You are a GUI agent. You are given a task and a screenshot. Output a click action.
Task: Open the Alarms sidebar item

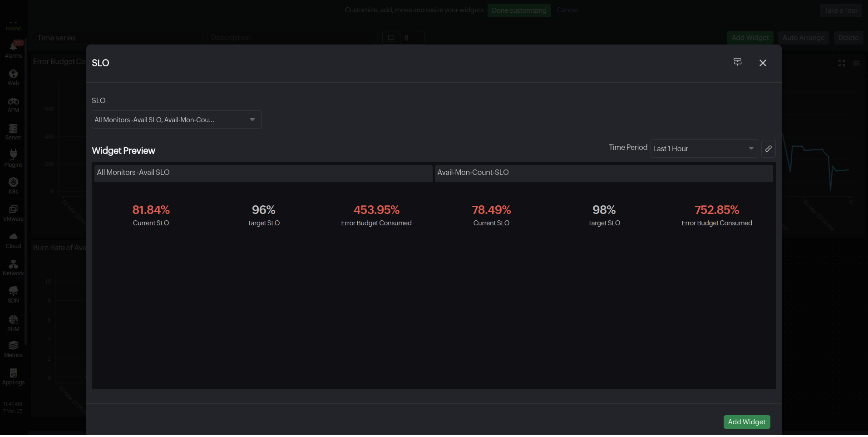[13, 49]
